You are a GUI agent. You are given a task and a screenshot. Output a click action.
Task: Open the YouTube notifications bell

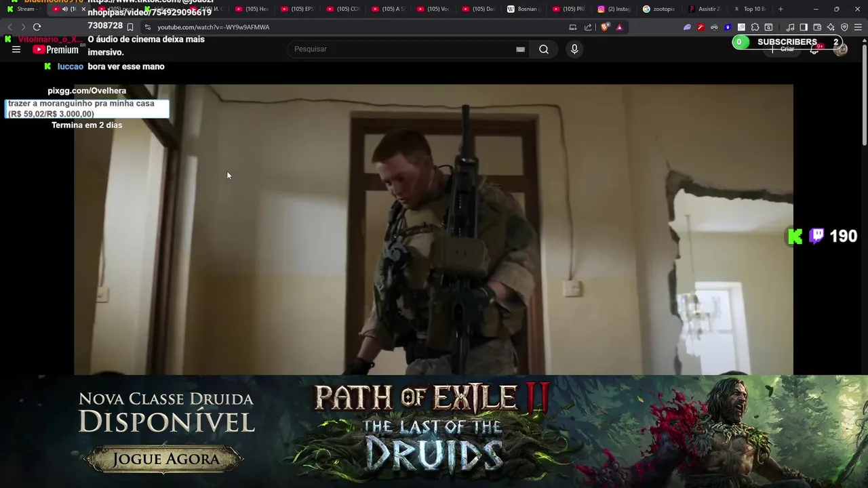click(814, 49)
